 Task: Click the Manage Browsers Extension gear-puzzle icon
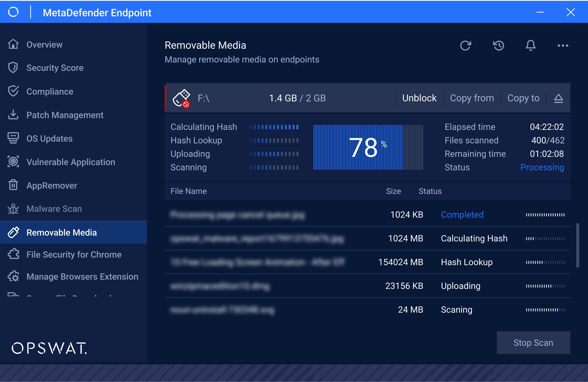coord(13,276)
